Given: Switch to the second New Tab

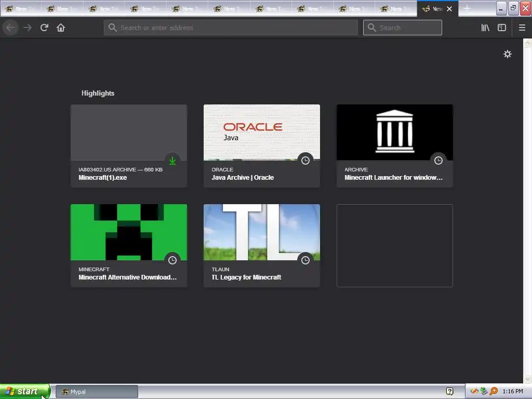Looking at the screenshot, I should [x=62, y=9].
